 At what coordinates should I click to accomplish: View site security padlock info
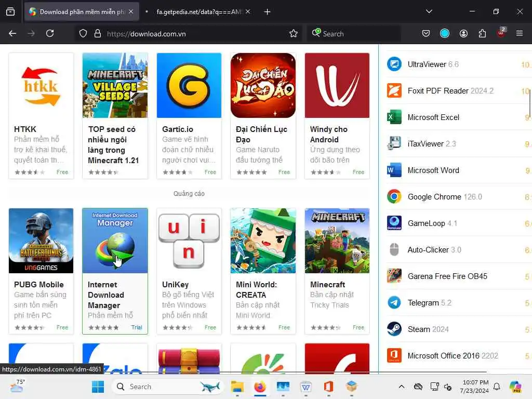click(97, 34)
